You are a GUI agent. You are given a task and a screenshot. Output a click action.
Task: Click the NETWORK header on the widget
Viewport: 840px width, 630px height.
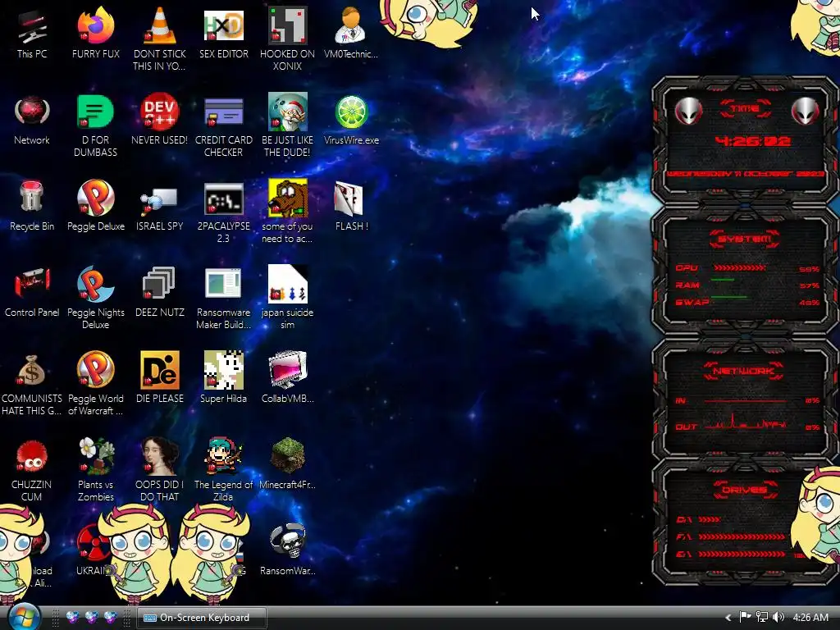pyautogui.click(x=743, y=371)
